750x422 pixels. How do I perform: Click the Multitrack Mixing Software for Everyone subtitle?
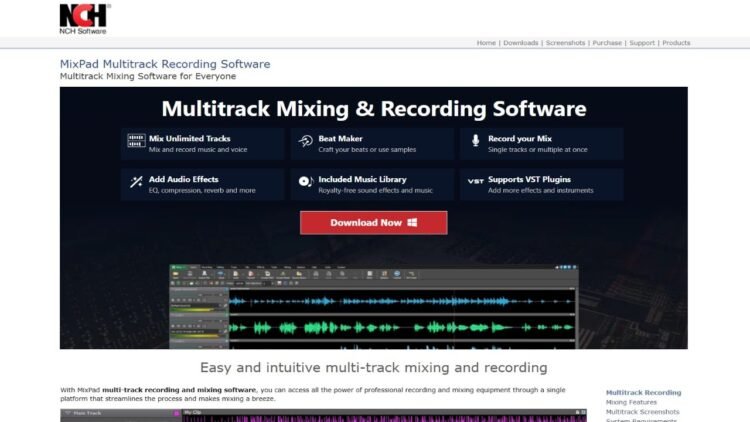pos(148,76)
